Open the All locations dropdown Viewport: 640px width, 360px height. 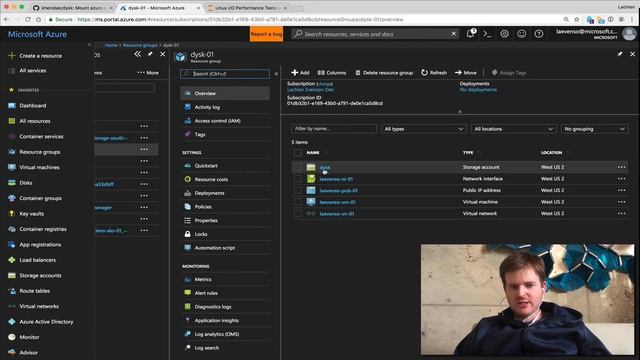click(x=513, y=129)
